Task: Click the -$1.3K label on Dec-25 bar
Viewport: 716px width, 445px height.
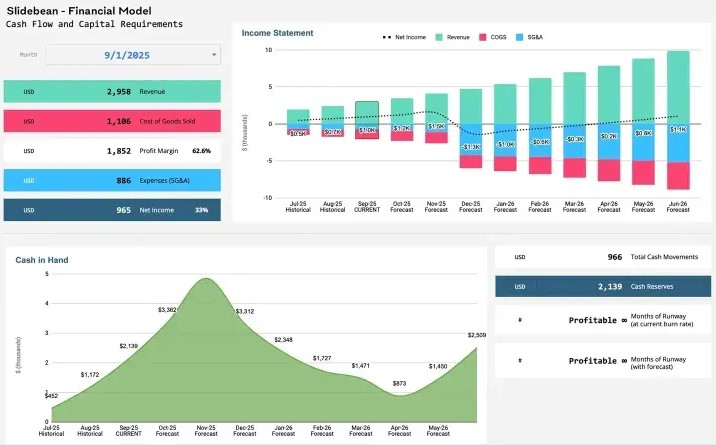Action: coord(471,147)
